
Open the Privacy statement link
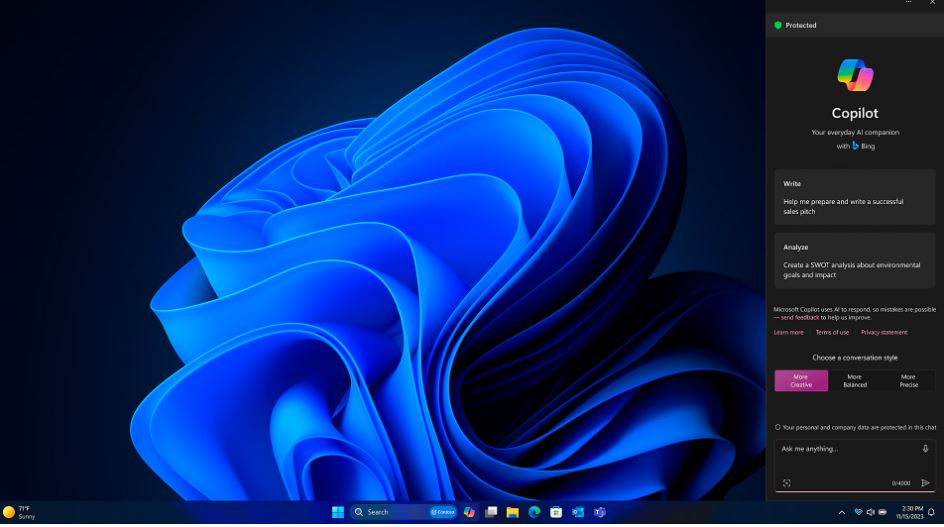coord(884,332)
